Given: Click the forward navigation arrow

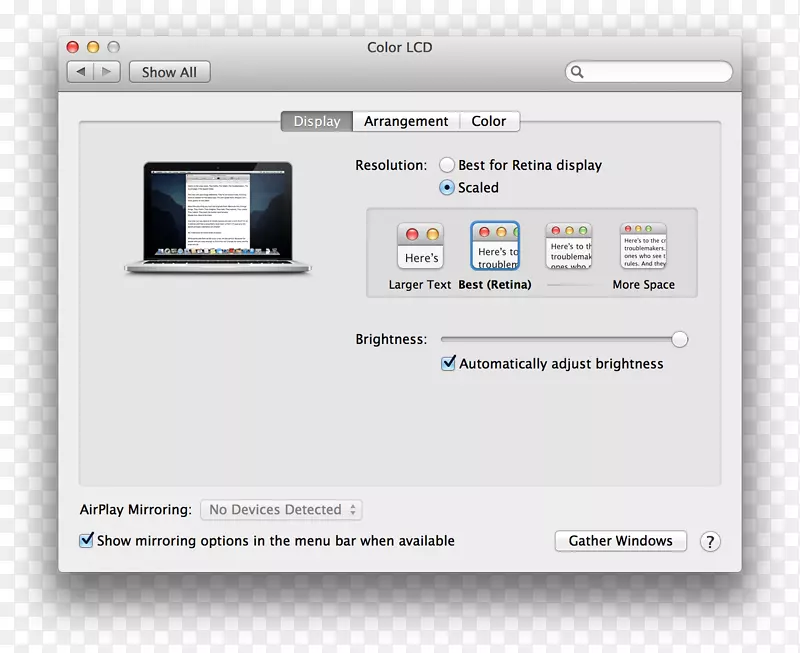Looking at the screenshot, I should point(108,71).
